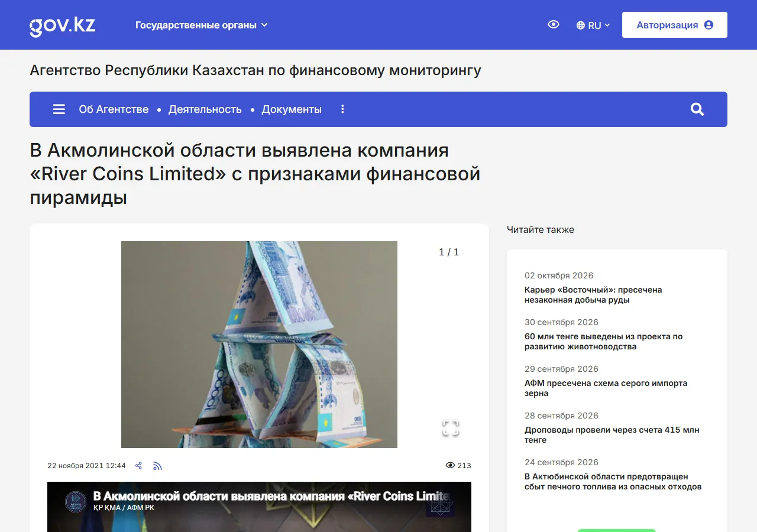Click the 213 views count
The width and height of the screenshot is (757, 532).
pyautogui.click(x=458, y=466)
